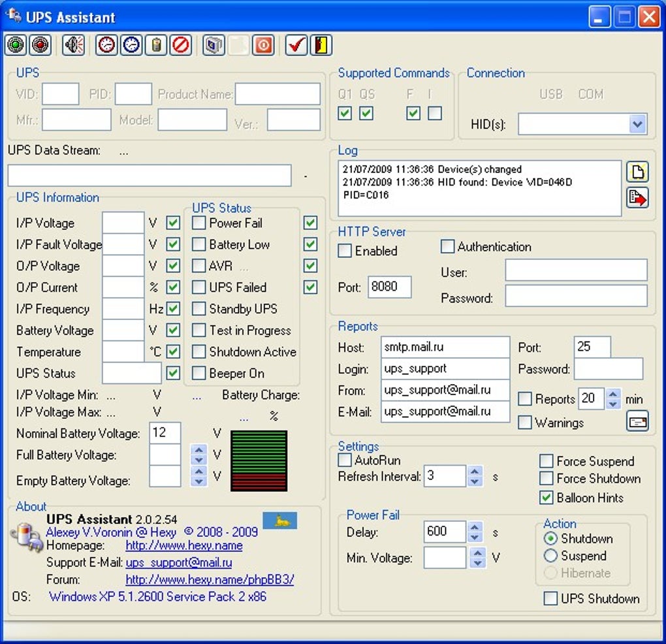Open the HID(s) dropdown list
Screen dimensions: 666x644
tap(637, 124)
